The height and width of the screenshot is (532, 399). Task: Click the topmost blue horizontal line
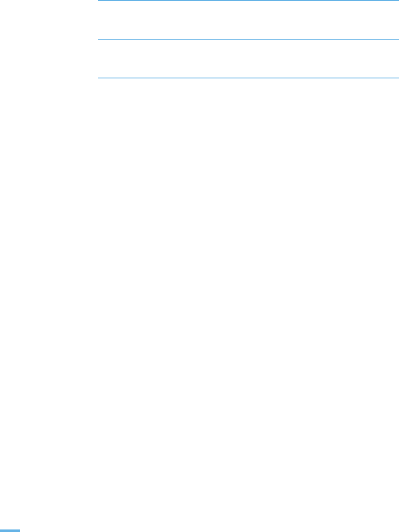(x=248, y=1)
